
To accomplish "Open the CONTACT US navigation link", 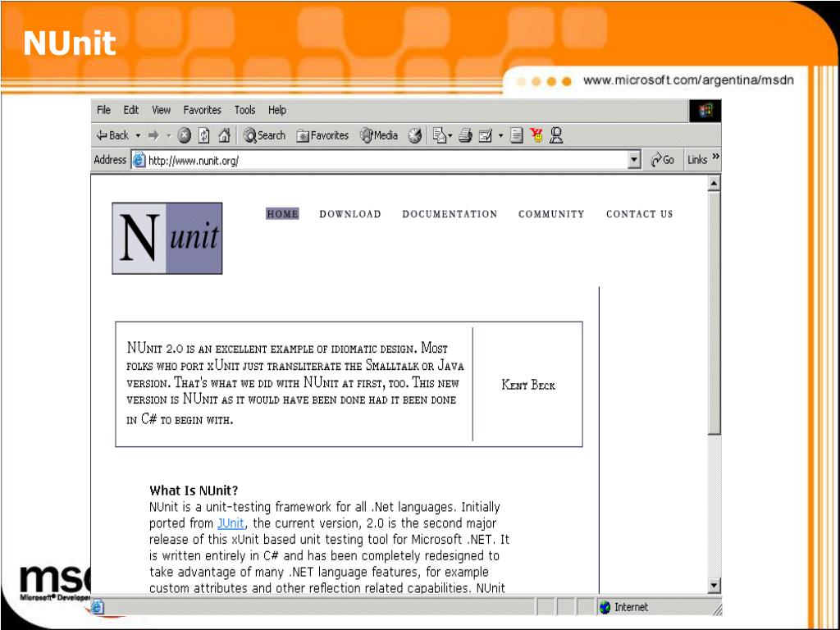I will [x=639, y=214].
